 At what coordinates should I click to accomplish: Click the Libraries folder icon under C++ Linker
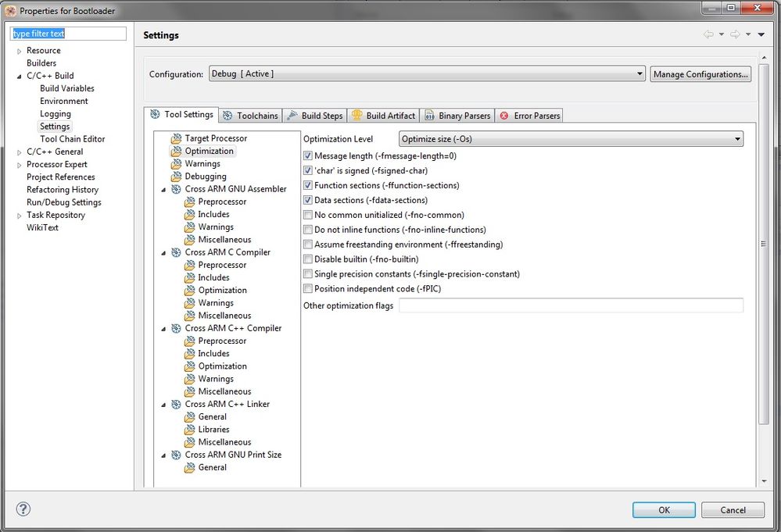point(189,430)
